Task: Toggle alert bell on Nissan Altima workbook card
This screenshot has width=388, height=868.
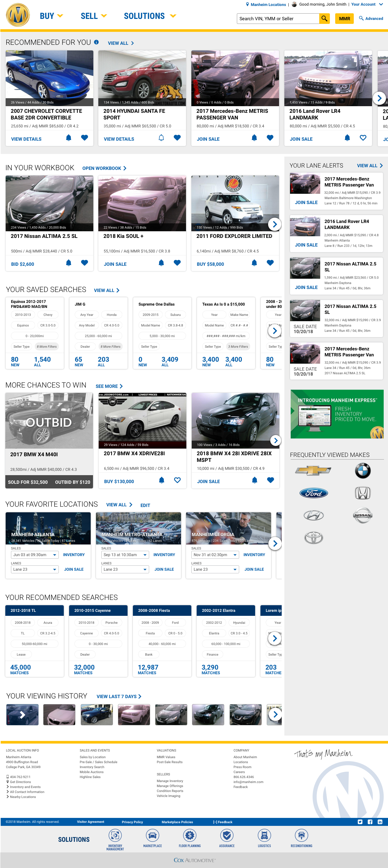Action: pos(68,263)
